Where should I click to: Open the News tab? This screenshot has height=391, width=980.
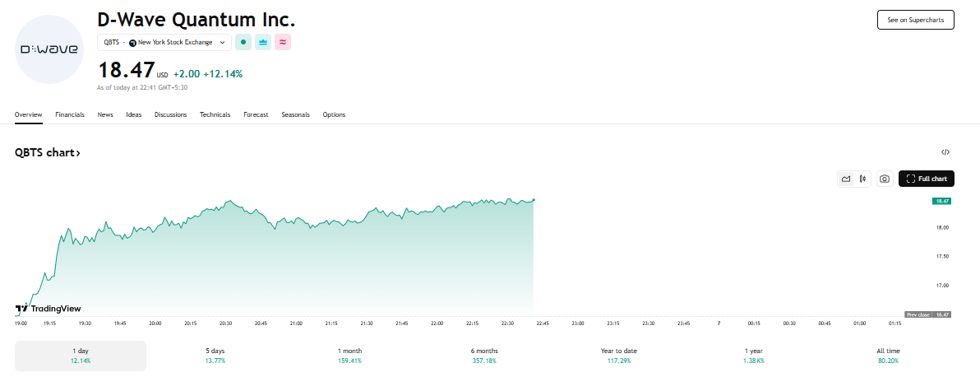105,114
